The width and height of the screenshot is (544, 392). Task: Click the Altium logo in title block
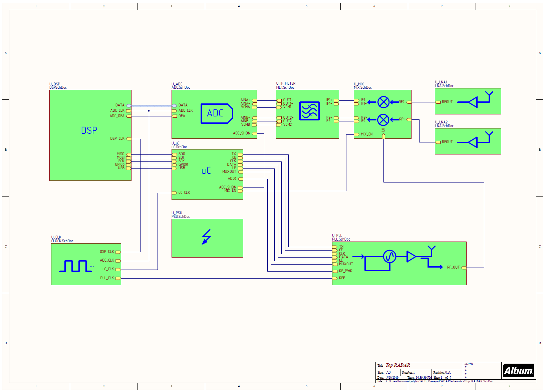[519, 370]
